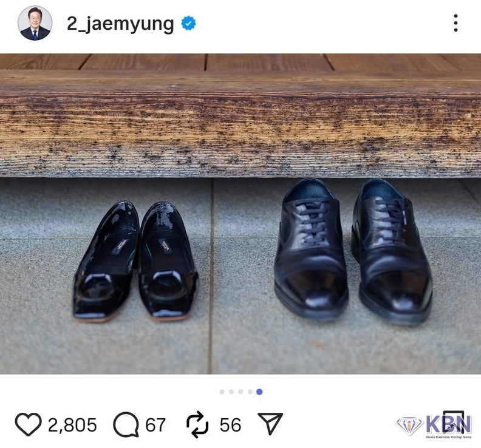Screen dimensions: 481x448
Task: View the 2,805 likes count
Action: coord(72,425)
